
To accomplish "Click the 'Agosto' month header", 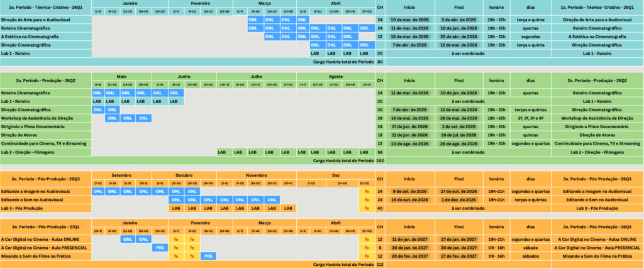I will [x=336, y=77].
